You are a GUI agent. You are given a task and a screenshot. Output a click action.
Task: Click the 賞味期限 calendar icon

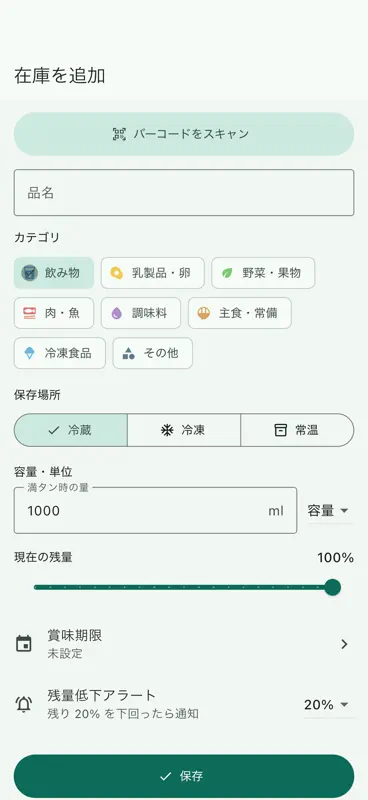click(x=23, y=644)
